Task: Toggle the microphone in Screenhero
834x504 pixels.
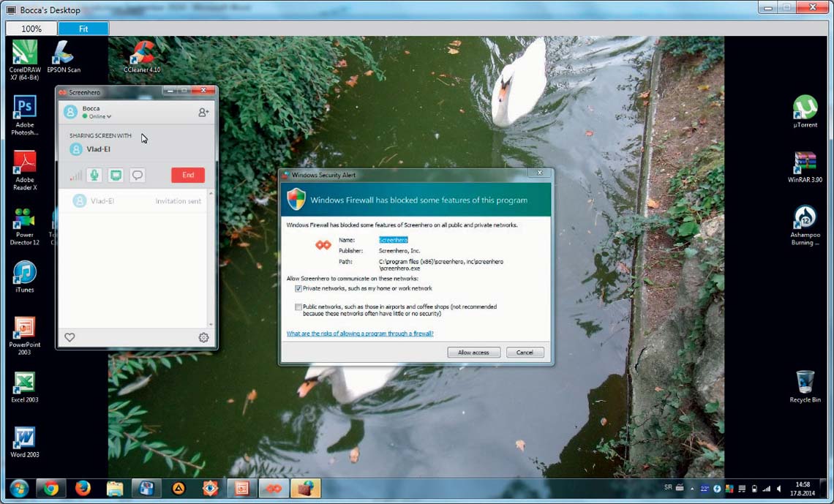Action: pyautogui.click(x=94, y=175)
